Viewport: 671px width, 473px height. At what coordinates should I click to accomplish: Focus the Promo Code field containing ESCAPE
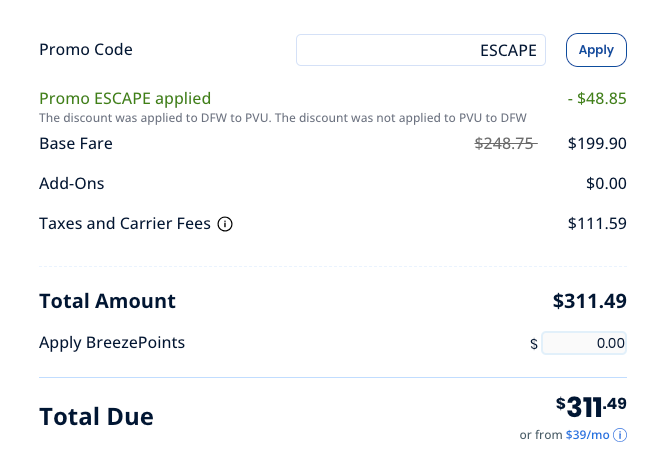coord(421,50)
